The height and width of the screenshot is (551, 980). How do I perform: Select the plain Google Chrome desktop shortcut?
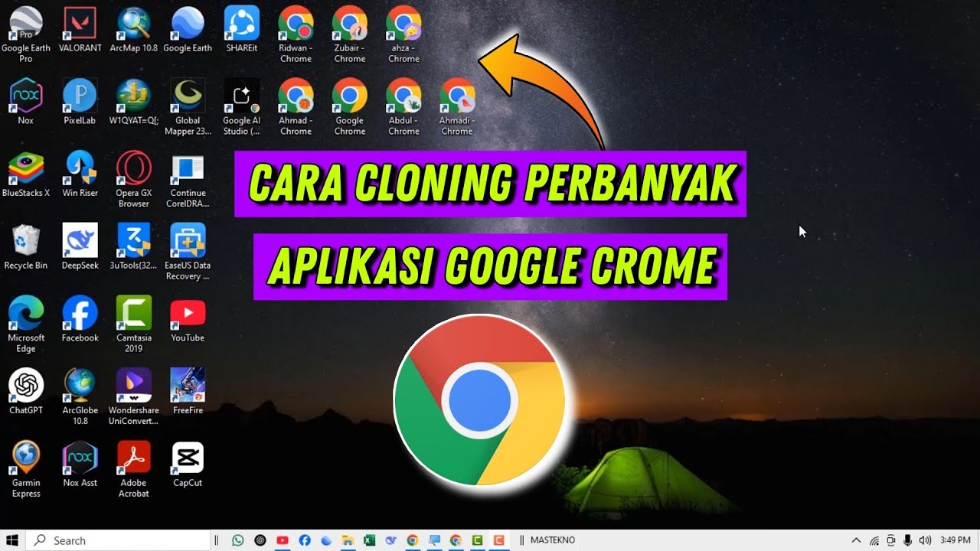(350, 106)
